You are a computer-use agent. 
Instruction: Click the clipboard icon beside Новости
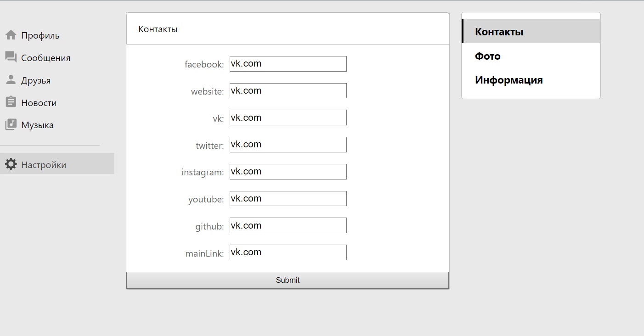(x=11, y=102)
